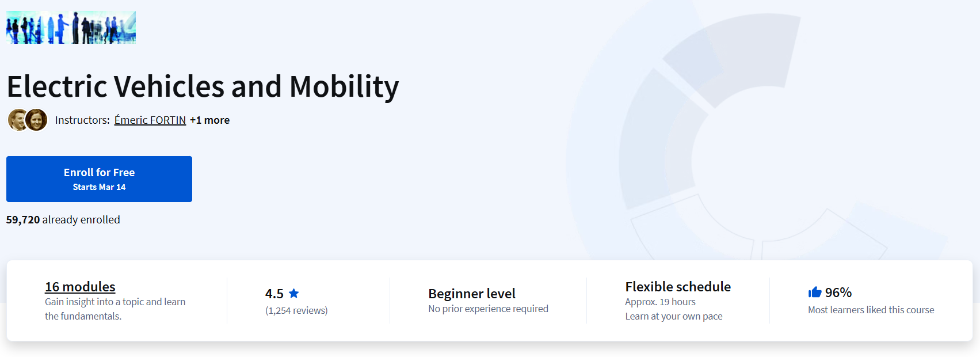Expand the "+1 more" instructors list
Screen dimensions: 980x357
click(x=209, y=120)
